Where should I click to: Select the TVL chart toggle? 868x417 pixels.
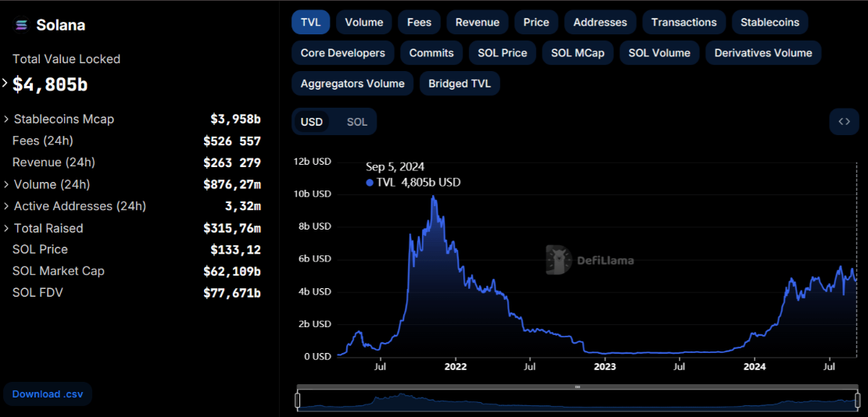[x=310, y=22]
